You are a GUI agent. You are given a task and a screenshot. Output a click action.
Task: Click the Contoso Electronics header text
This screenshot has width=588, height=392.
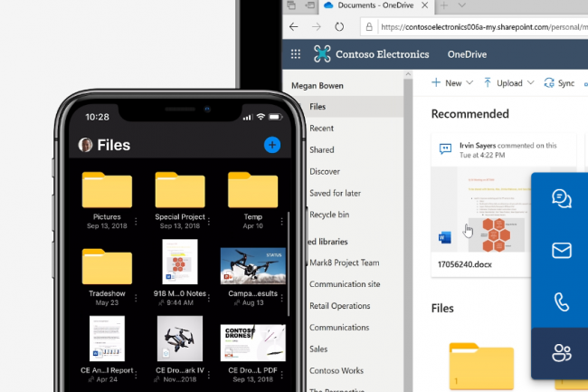[382, 54]
